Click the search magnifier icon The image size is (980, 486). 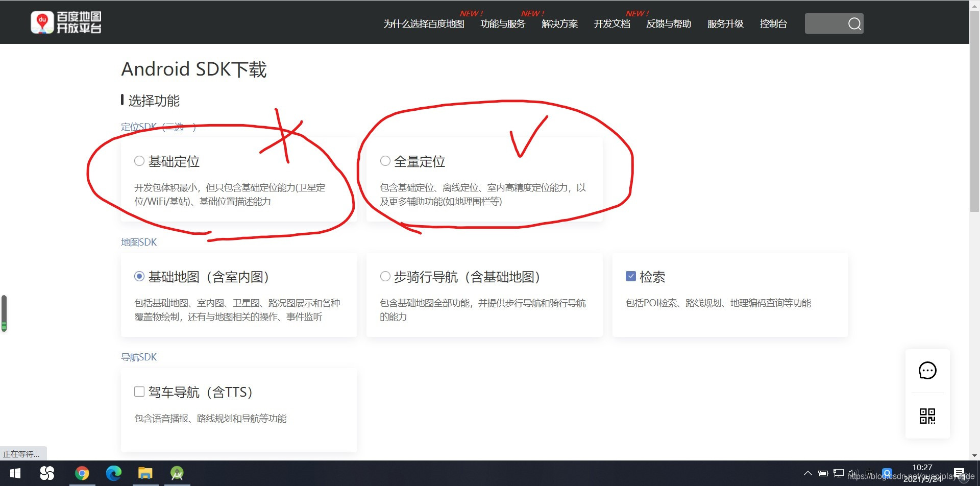tap(854, 23)
